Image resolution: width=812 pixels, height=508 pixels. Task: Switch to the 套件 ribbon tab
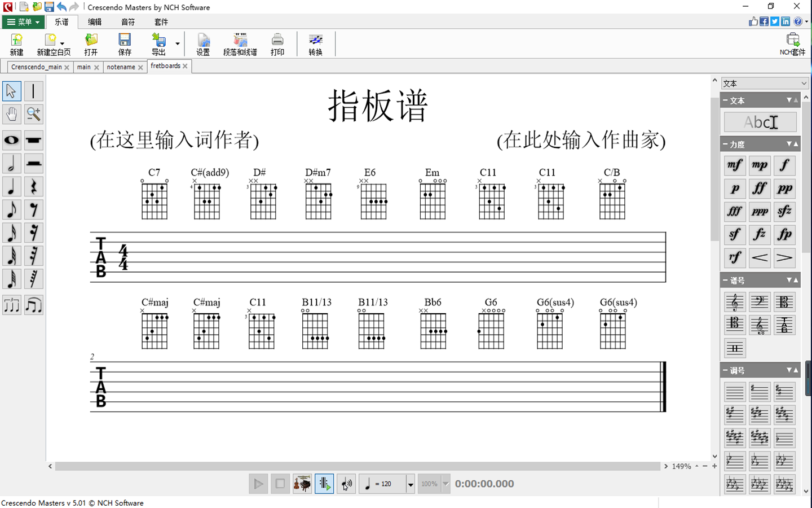coord(161,22)
